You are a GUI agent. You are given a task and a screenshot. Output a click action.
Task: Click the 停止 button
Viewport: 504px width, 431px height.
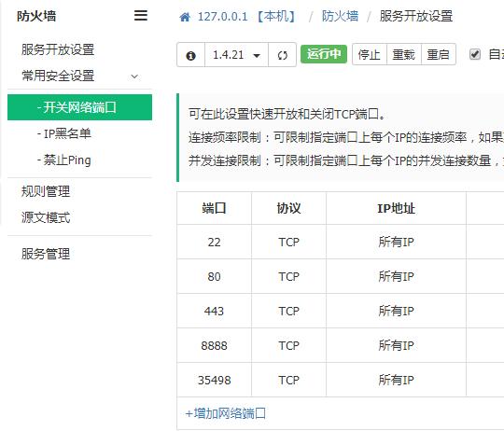click(x=370, y=54)
